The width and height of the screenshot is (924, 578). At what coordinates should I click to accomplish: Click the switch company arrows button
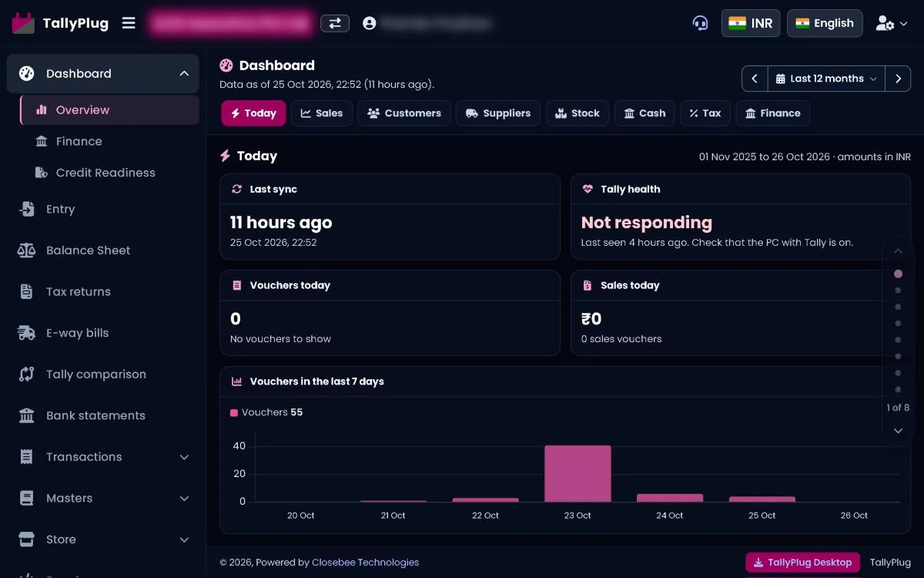coord(335,23)
